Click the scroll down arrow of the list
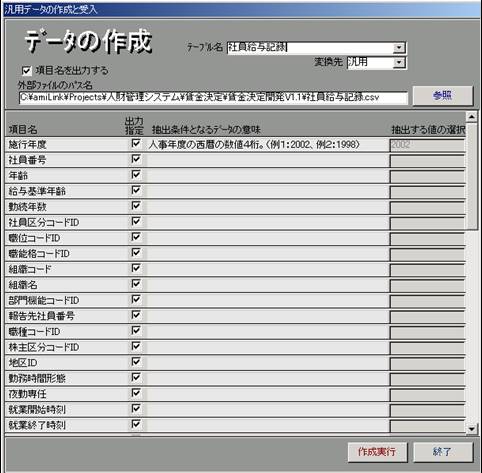 click(x=472, y=429)
